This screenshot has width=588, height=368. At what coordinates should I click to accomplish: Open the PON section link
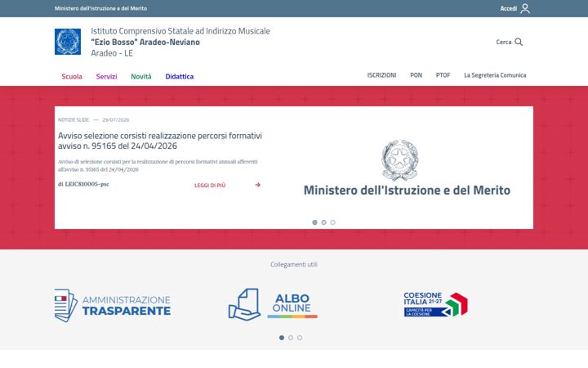click(x=416, y=75)
